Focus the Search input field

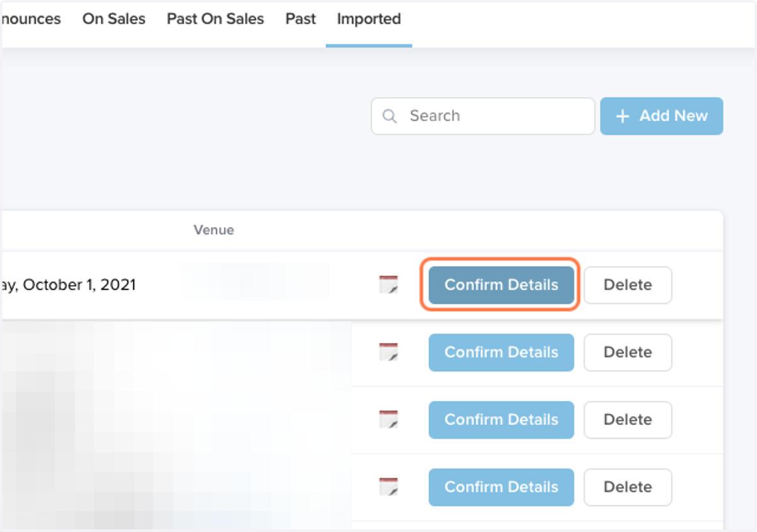(x=483, y=116)
